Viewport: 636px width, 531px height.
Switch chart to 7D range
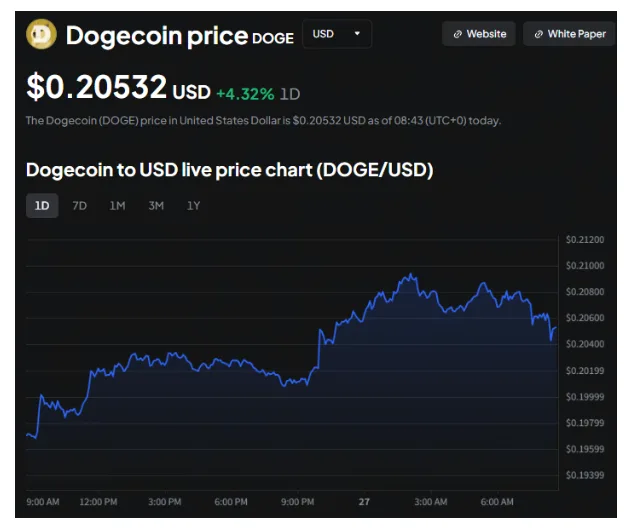point(80,206)
